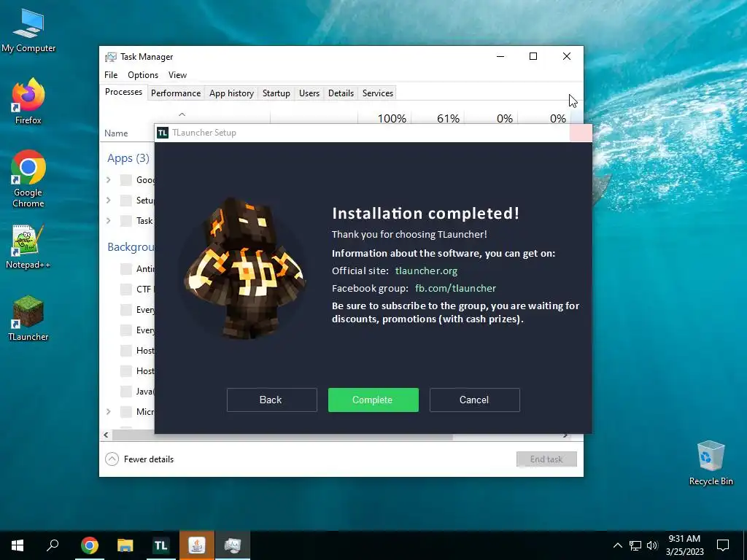Go Back in TLauncher setup
The width and height of the screenshot is (747, 560).
click(x=271, y=400)
